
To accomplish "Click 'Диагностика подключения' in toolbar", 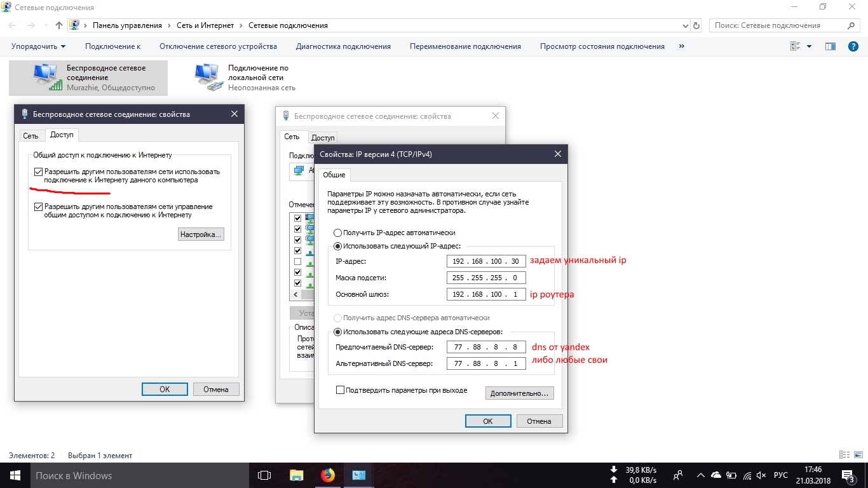I will pos(343,46).
